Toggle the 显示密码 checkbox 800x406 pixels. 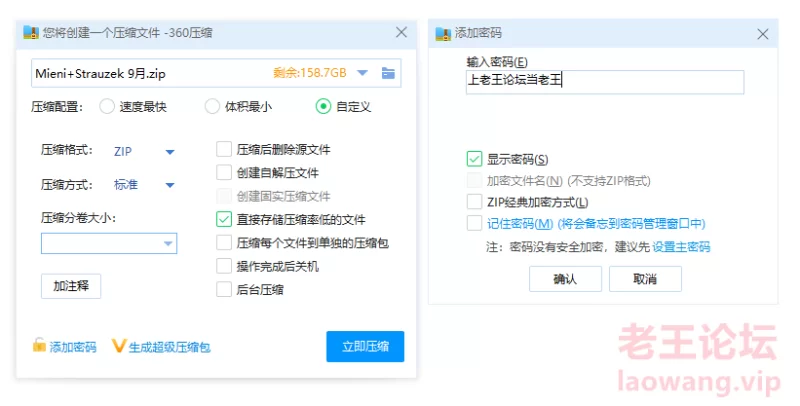pyautogui.click(x=474, y=159)
